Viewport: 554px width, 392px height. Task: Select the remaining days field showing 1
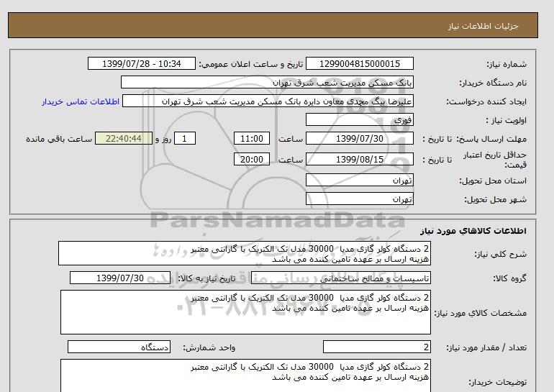pyautogui.click(x=186, y=139)
